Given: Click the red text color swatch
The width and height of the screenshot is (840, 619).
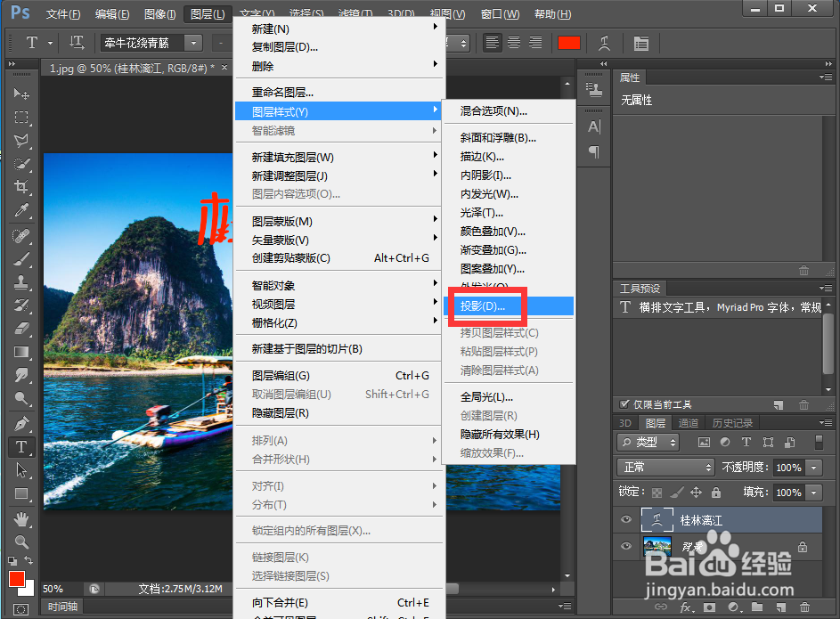Looking at the screenshot, I should (x=569, y=42).
